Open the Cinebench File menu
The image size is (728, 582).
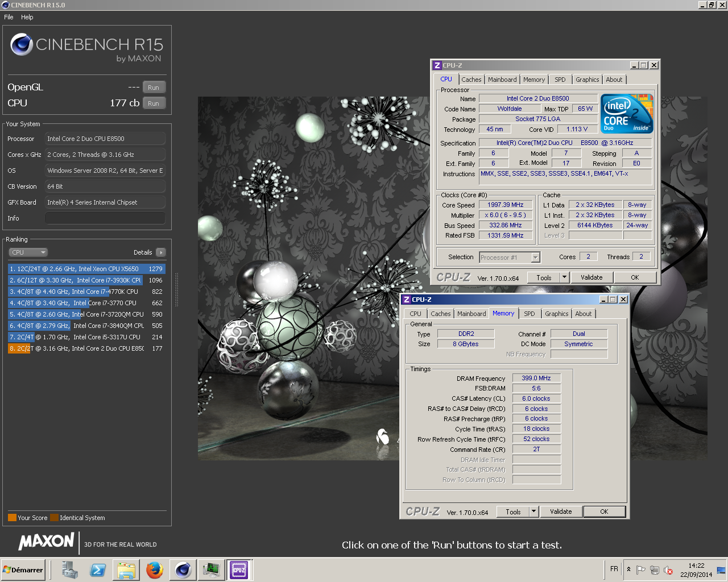pyautogui.click(x=9, y=17)
